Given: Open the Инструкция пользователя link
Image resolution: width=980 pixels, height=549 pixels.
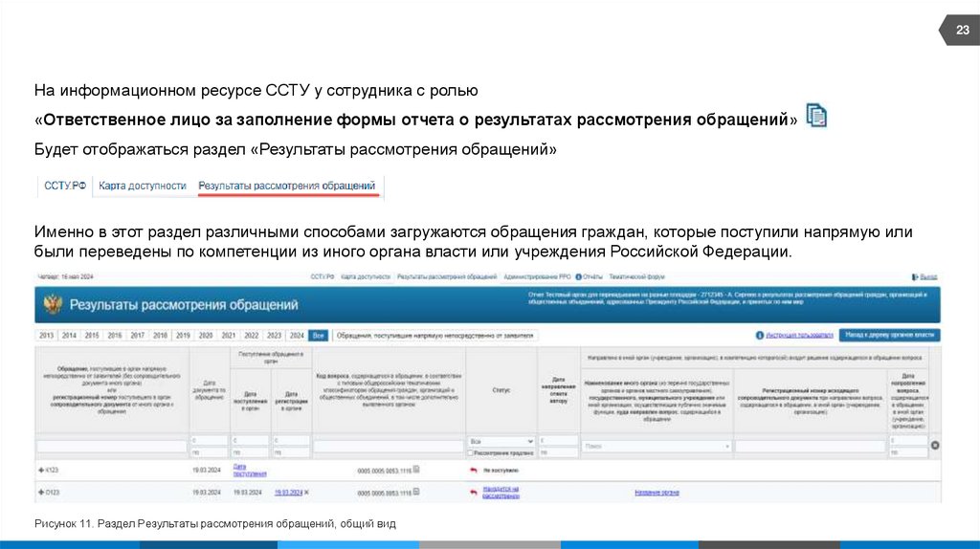Looking at the screenshot, I should [799, 336].
